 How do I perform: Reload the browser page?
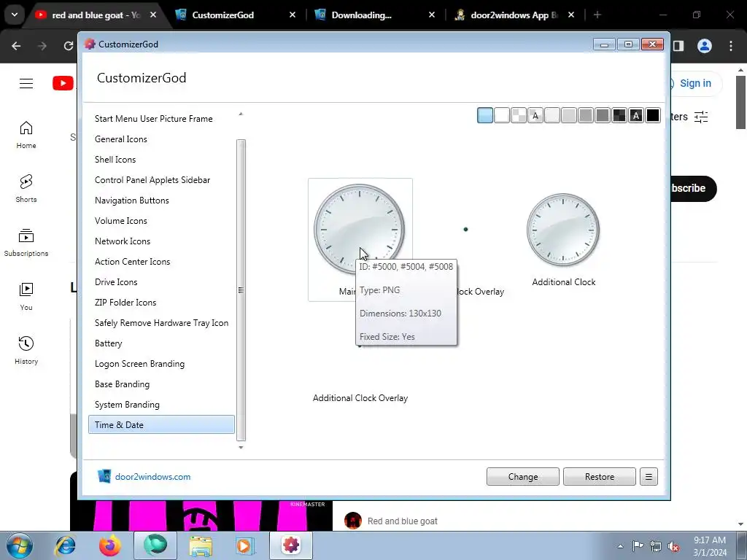coord(69,46)
